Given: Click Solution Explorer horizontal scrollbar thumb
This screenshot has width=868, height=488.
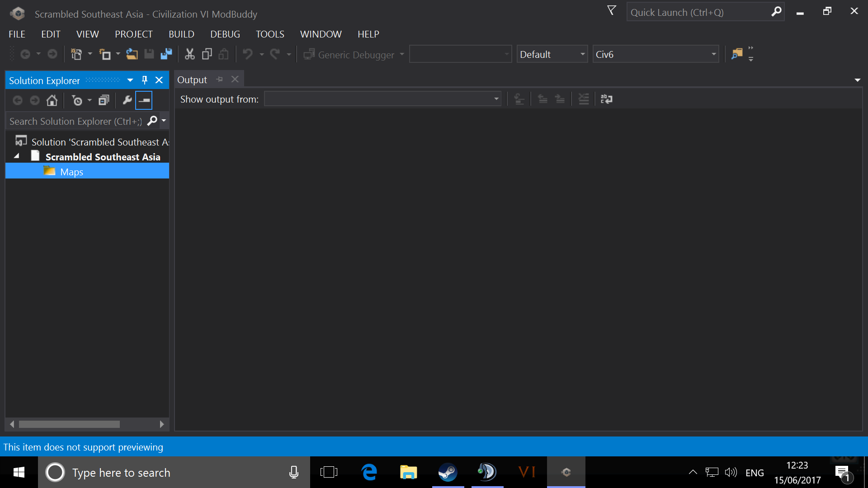Looking at the screenshot, I should coord(69,424).
